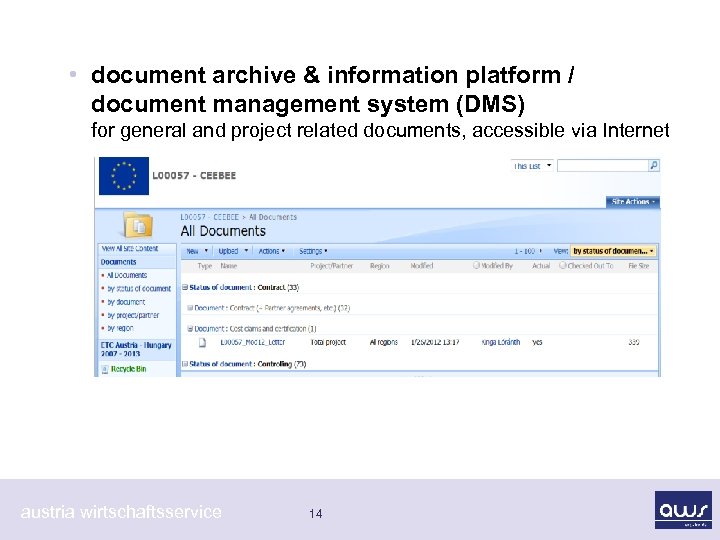Select All Documents in the sidebar
720x540 pixels.
tap(127, 276)
